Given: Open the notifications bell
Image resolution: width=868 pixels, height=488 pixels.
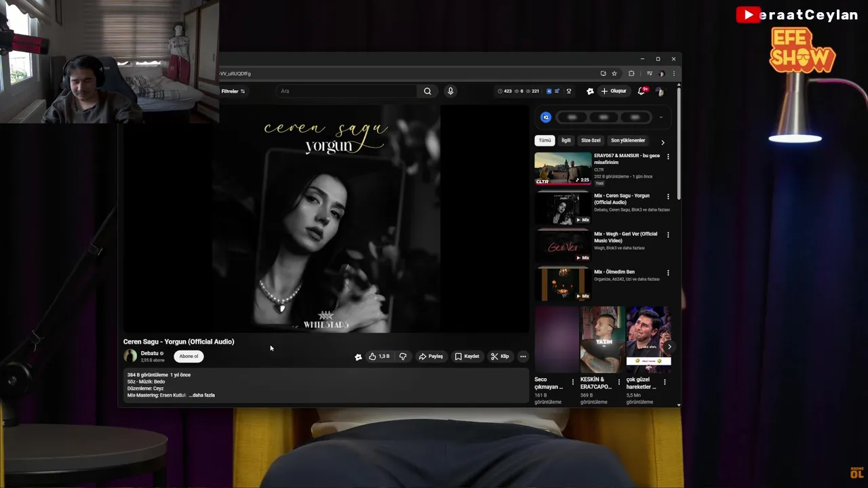Looking at the screenshot, I should (642, 91).
